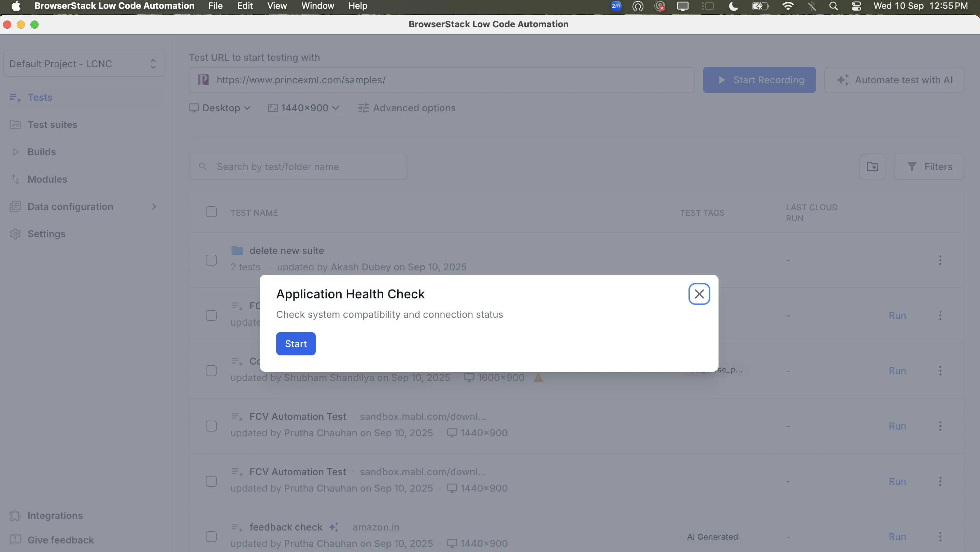Screen dimensions: 980x552
Task: Open the Default Project - LCNC selector
Action: pyautogui.click(x=84, y=63)
